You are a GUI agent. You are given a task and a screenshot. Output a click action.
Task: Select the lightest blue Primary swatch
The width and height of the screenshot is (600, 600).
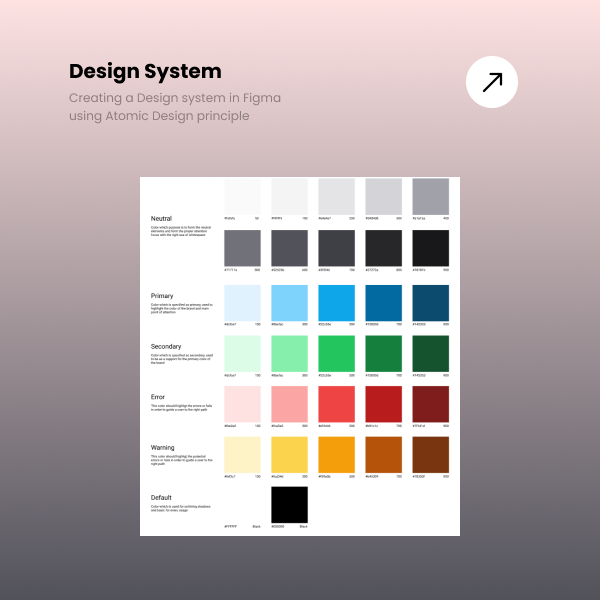pyautogui.click(x=242, y=302)
